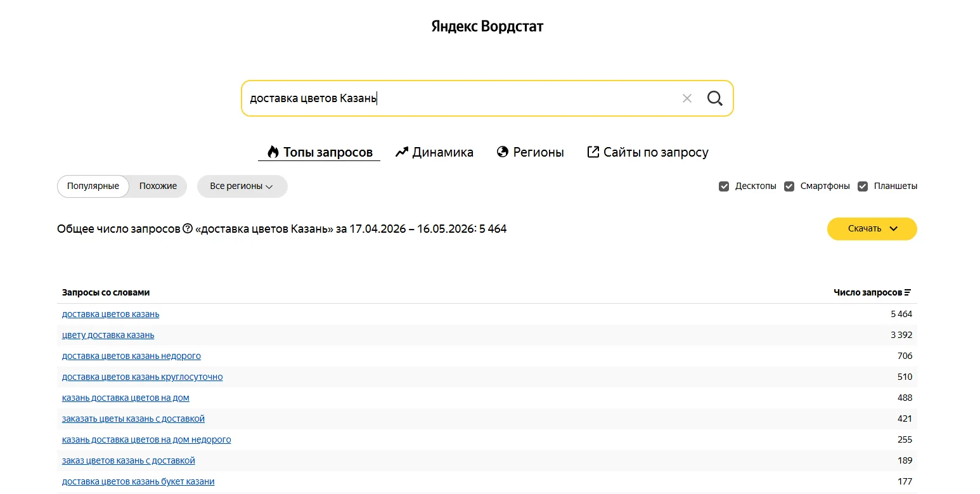Select the count value 488
This screenshot has height=494, width=980.
pyautogui.click(x=905, y=398)
